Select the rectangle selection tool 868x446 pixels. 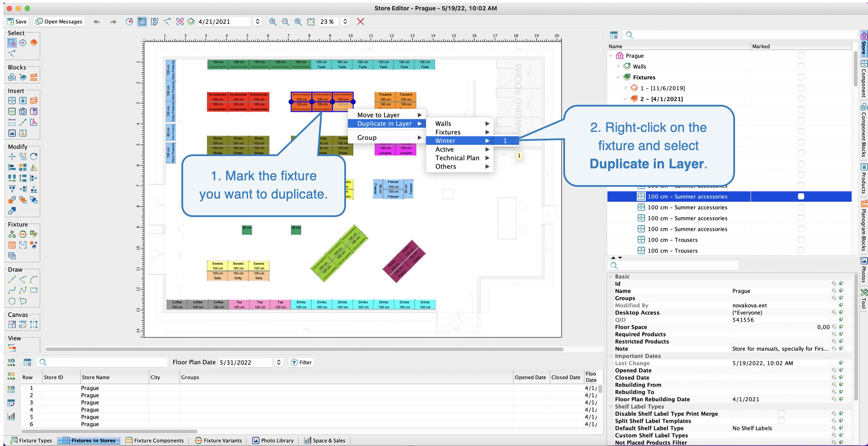tap(12, 43)
